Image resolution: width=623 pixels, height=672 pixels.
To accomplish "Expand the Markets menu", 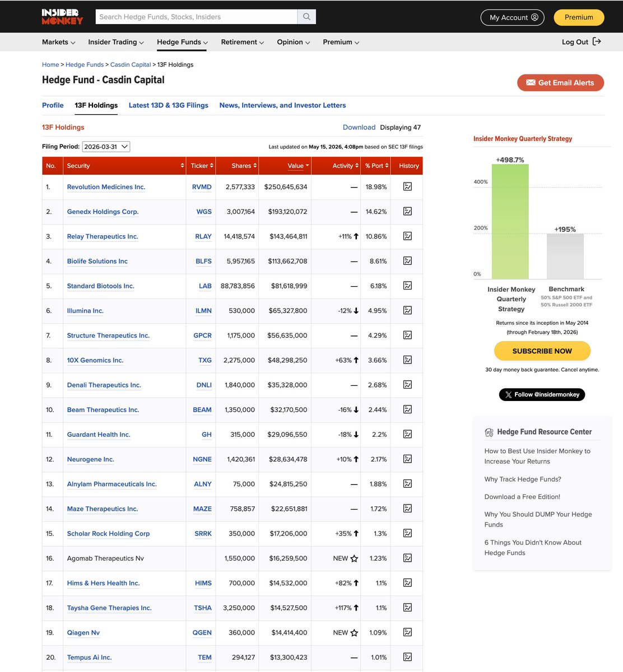I will coord(58,42).
